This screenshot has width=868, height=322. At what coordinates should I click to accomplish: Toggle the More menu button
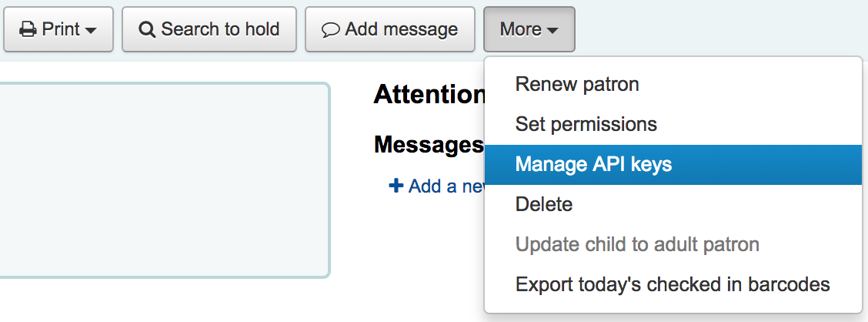point(529,30)
